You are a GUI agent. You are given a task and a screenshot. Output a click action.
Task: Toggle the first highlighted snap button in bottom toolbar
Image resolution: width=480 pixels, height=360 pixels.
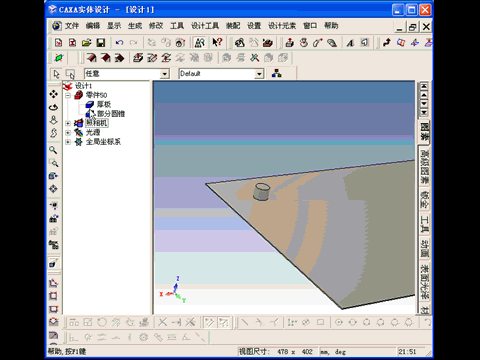pos(209,322)
